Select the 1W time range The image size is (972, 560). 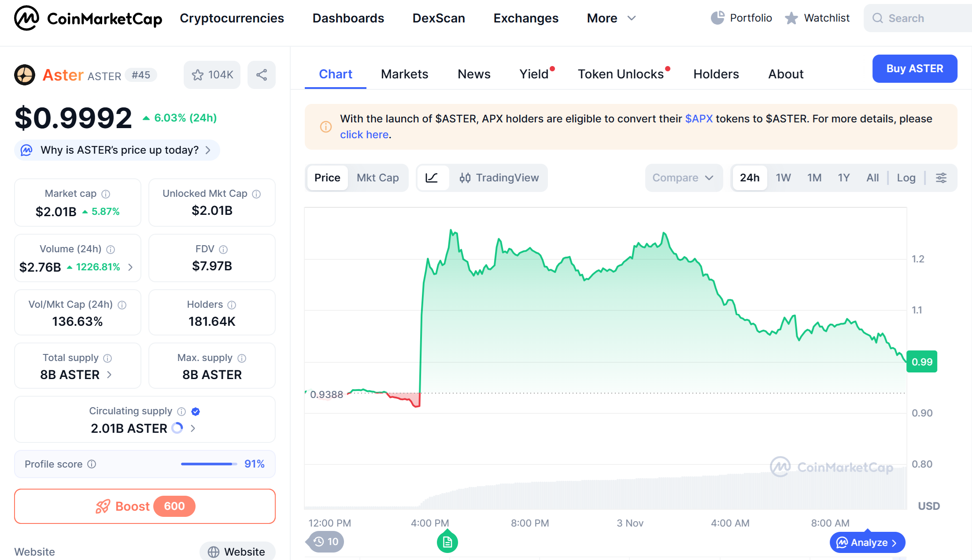[783, 178]
